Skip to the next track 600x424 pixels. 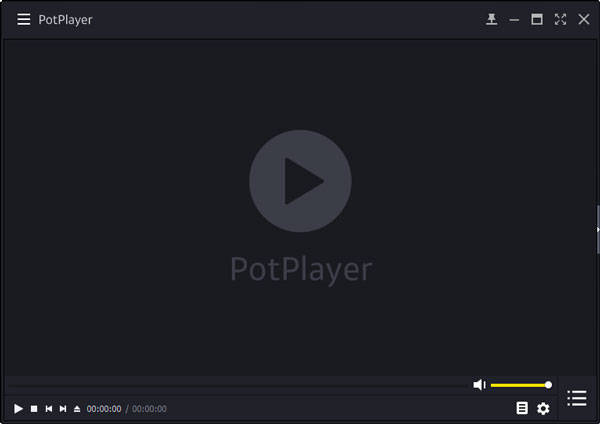(63, 409)
